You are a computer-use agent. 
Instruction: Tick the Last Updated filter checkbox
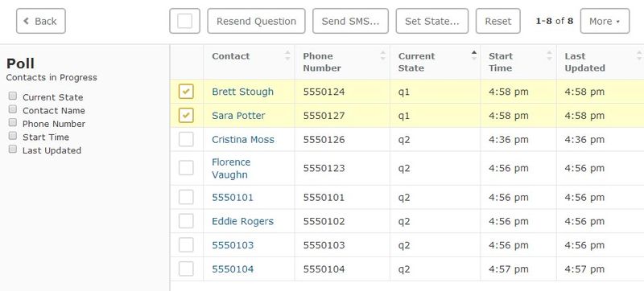pyautogui.click(x=13, y=150)
